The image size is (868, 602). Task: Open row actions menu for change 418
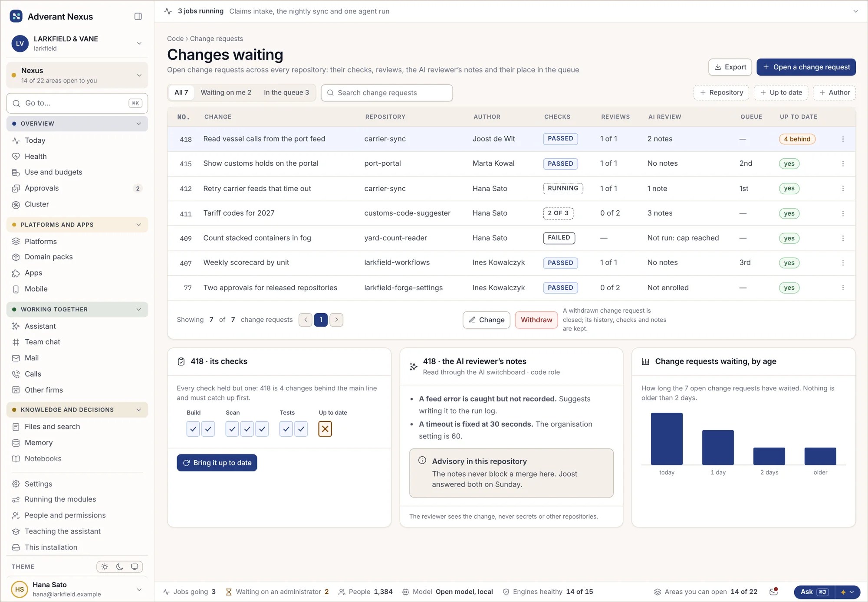click(x=843, y=139)
